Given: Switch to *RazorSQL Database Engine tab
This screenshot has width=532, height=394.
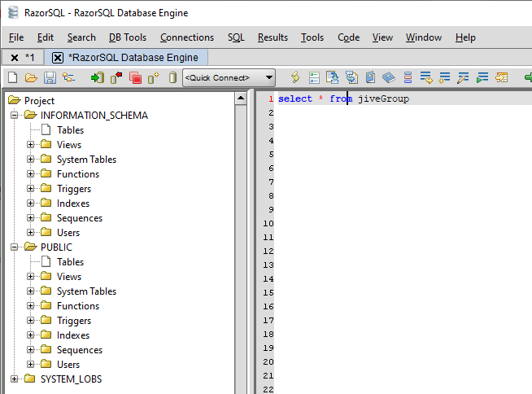Looking at the screenshot, I should tap(133, 58).
